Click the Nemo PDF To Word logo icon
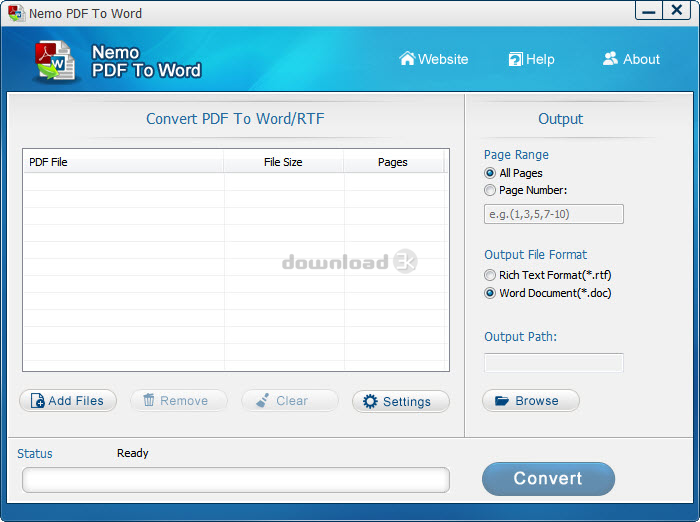 point(55,61)
